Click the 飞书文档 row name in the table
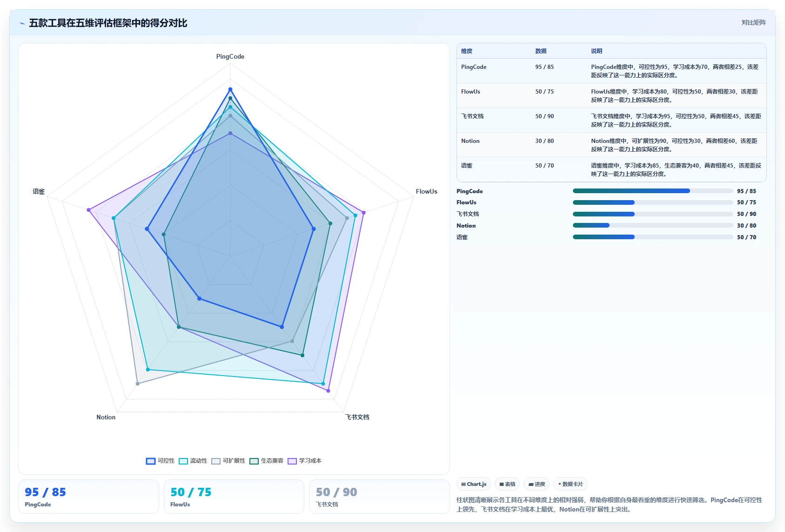Screen dimensions: 785x532 coord(472,116)
